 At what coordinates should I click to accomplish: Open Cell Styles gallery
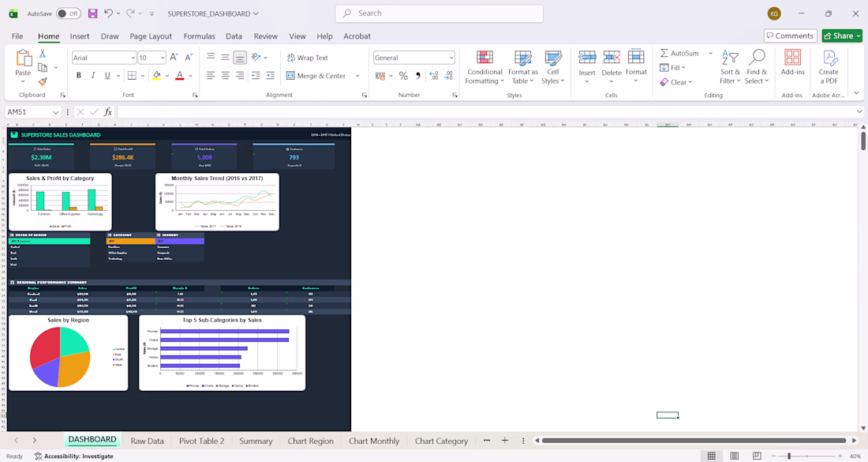pos(553,67)
